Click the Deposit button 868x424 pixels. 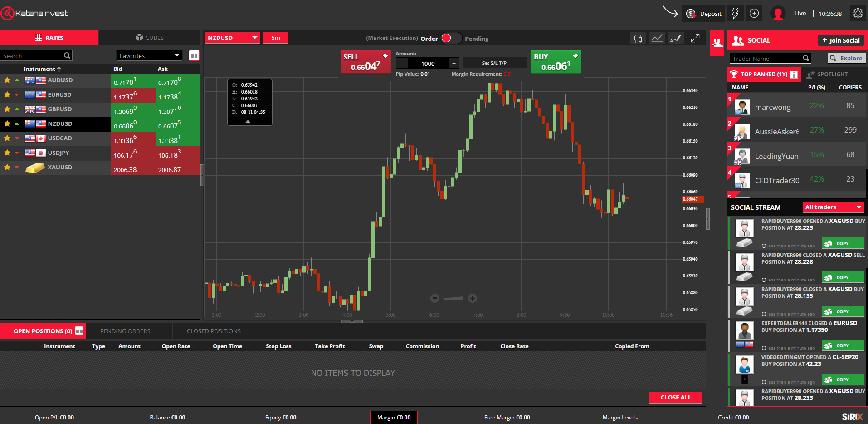coord(704,14)
